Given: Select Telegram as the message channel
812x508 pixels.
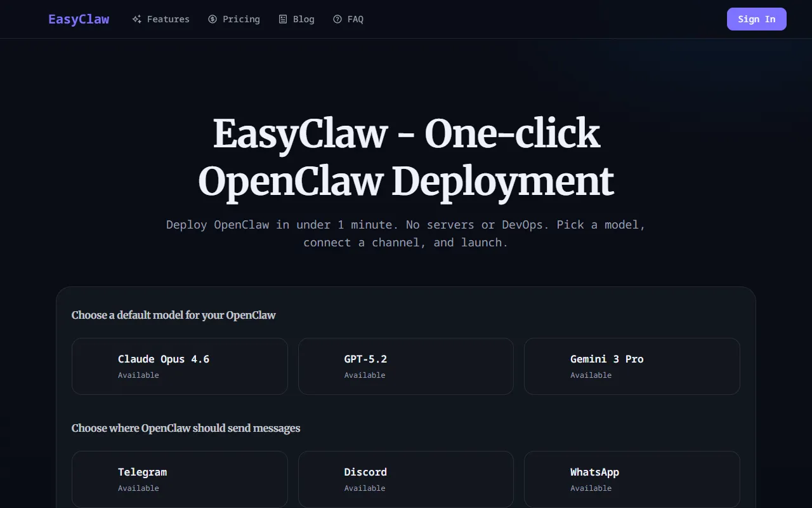Looking at the screenshot, I should click(x=180, y=479).
